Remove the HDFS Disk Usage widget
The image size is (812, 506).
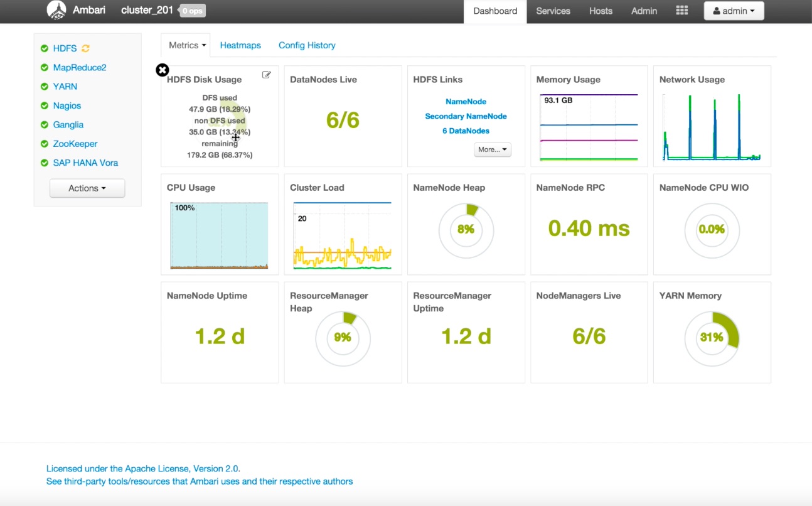(x=163, y=70)
